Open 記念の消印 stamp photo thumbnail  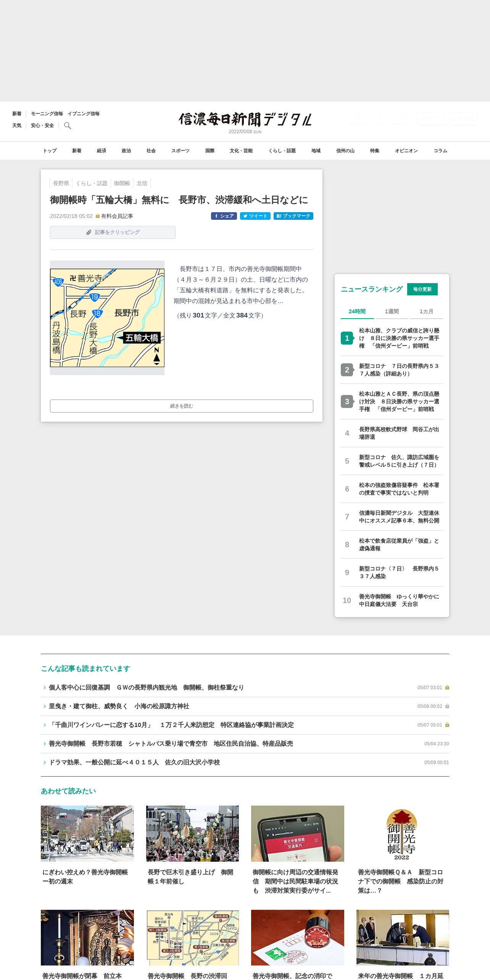point(298,938)
